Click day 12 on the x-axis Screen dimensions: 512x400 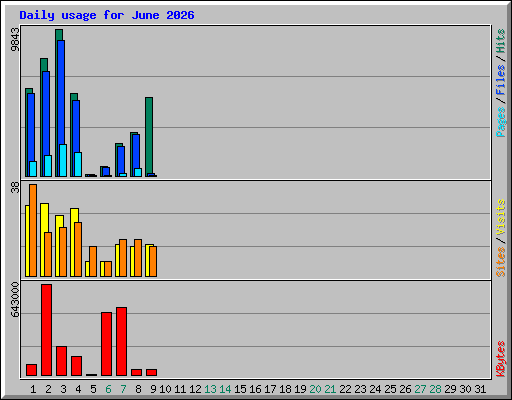195,389
